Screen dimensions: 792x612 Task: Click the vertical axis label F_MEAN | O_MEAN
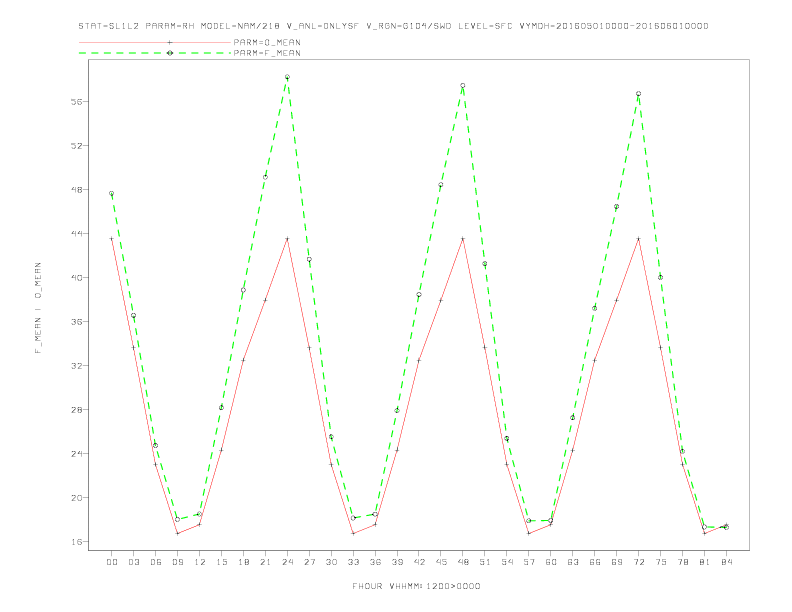point(38,308)
